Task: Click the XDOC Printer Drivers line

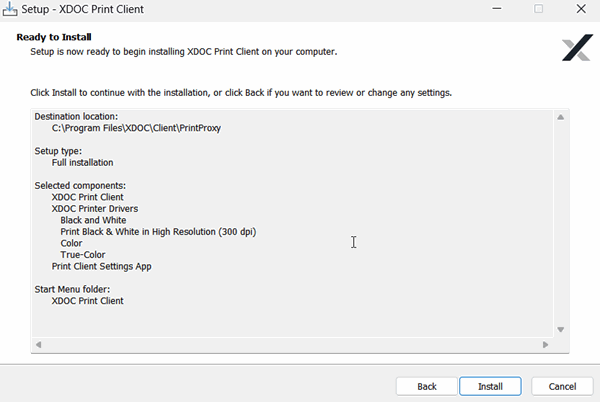Action: pos(95,209)
